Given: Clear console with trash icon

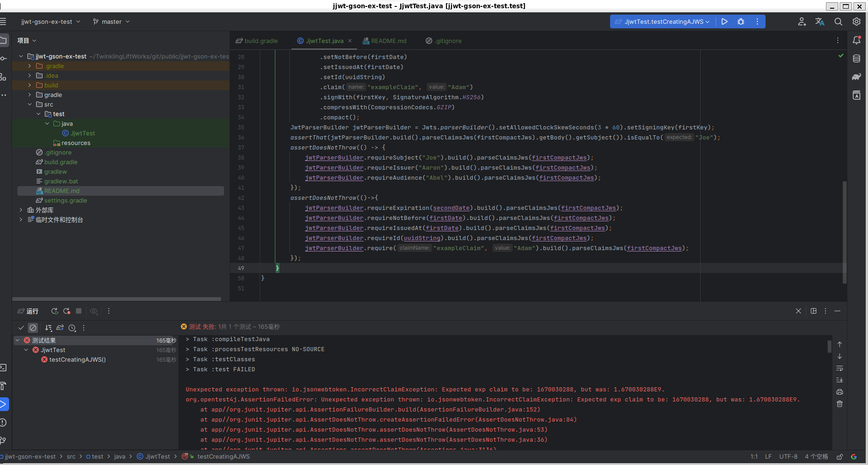Looking at the screenshot, I should pyautogui.click(x=840, y=404).
